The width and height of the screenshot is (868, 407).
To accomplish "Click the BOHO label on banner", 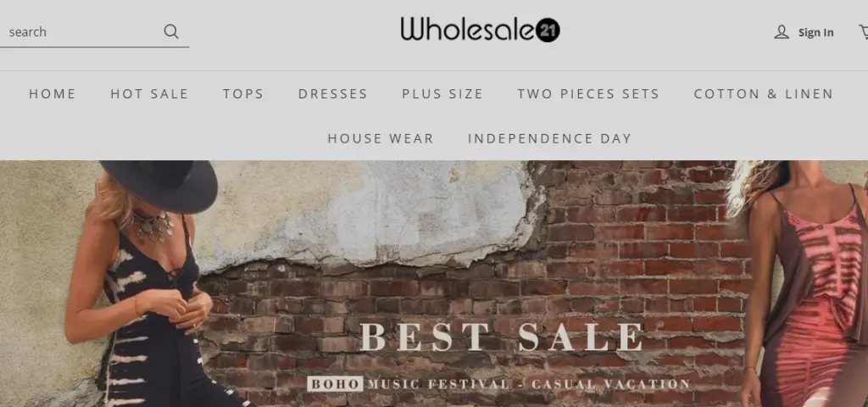I will click(x=335, y=384).
